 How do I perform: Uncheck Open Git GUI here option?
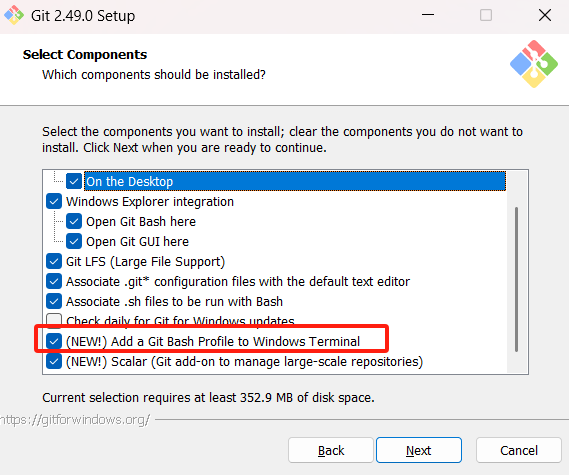point(74,241)
